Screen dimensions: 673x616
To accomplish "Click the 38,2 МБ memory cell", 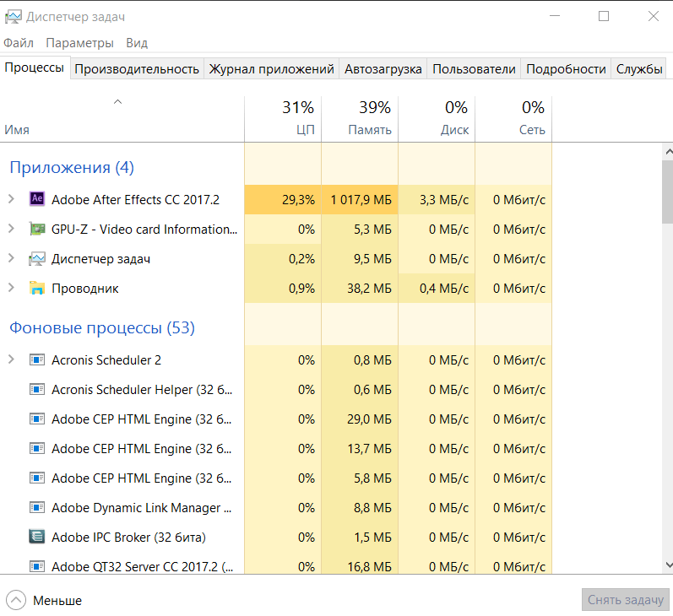I will [360, 289].
